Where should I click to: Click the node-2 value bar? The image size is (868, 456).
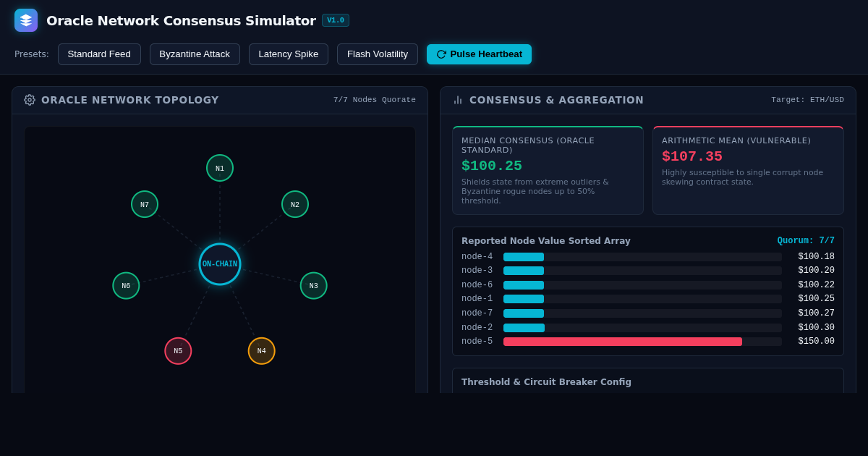642,328
